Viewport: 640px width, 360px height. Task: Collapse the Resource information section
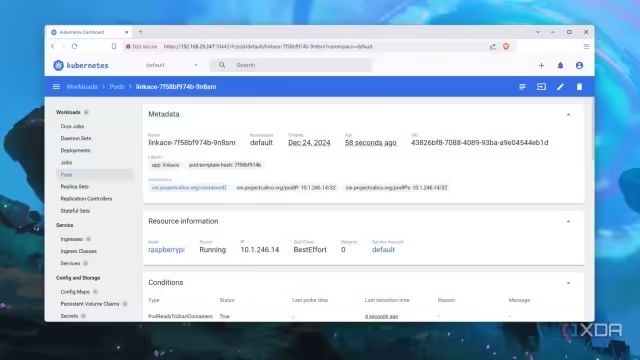[568, 222]
